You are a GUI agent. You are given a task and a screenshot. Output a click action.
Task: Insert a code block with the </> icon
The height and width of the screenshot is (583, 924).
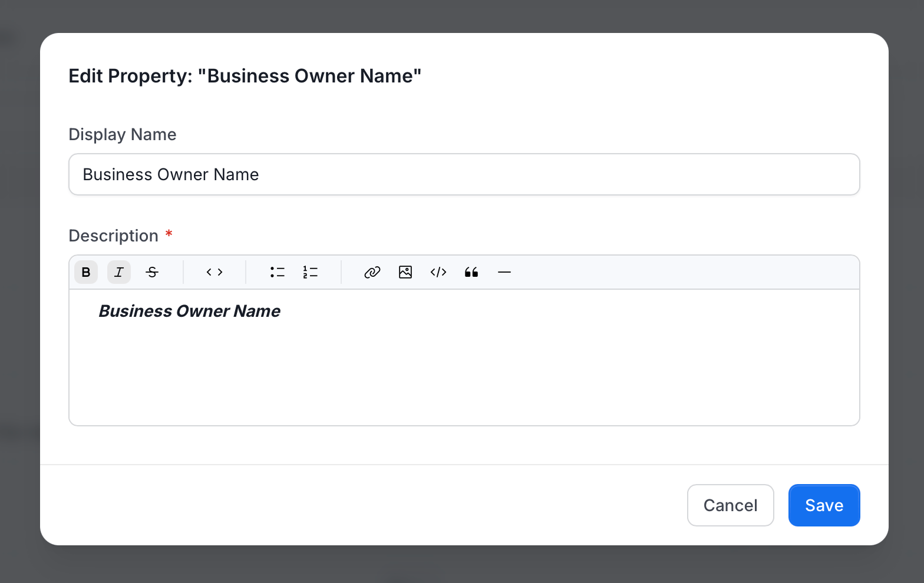(438, 272)
